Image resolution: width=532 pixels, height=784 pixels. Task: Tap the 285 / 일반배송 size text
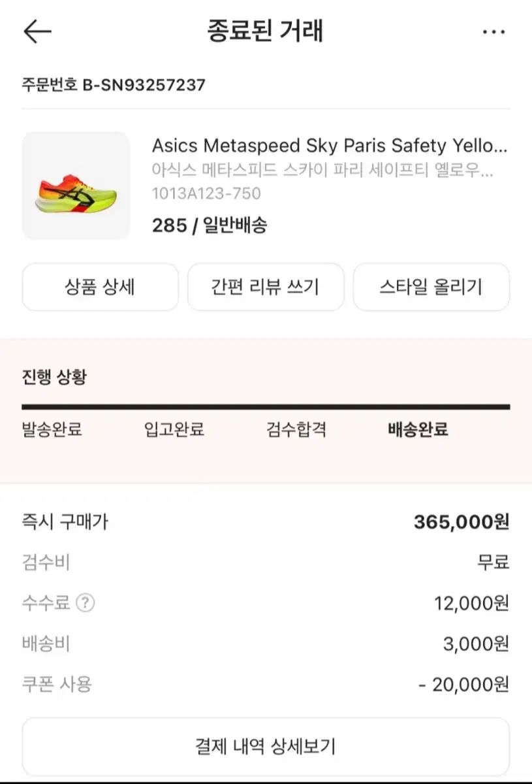pos(210,225)
